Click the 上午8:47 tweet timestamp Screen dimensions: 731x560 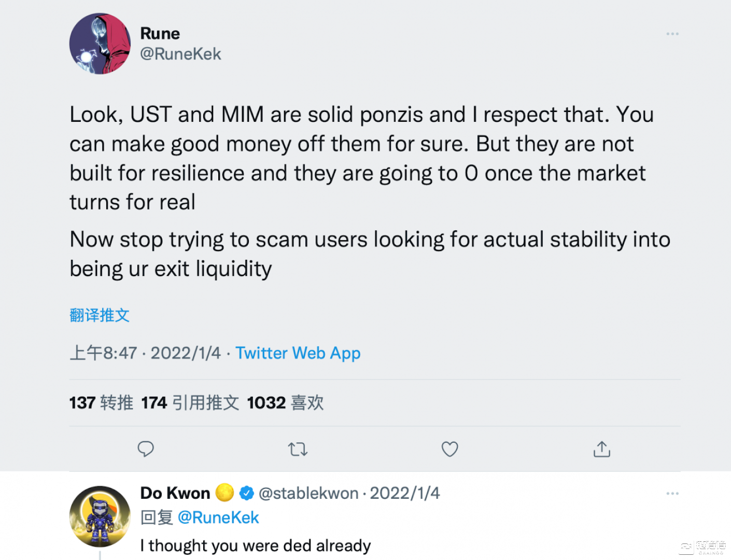[x=103, y=353]
